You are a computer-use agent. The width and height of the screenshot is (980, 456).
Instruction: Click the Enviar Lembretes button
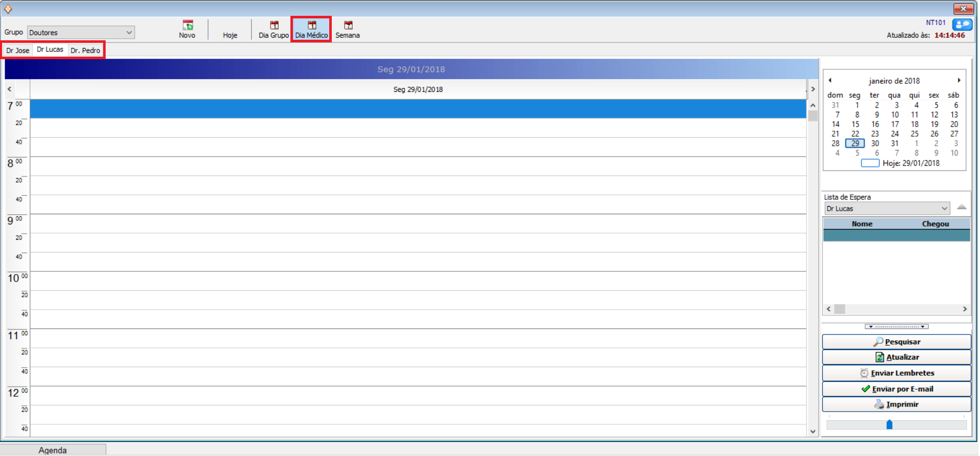click(896, 373)
